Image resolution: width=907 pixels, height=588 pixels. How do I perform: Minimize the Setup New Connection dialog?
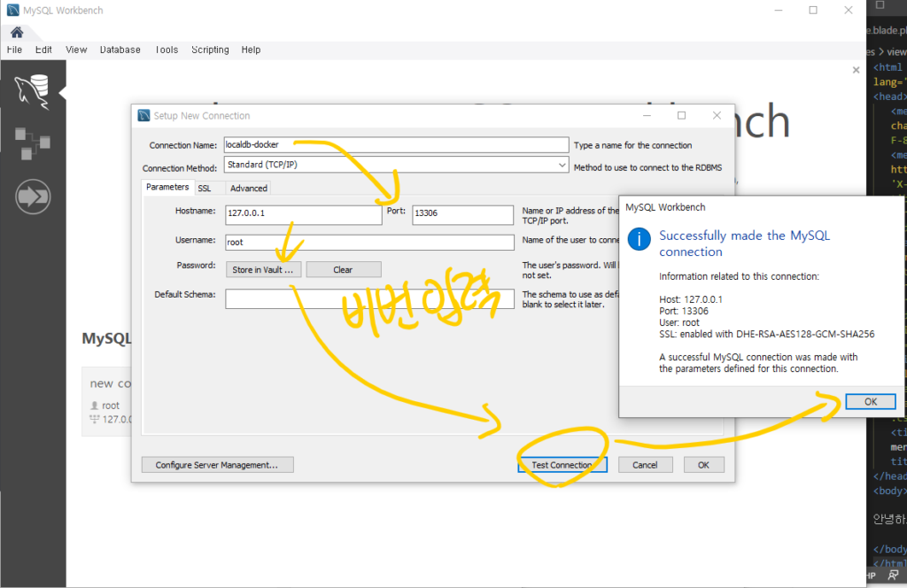(647, 116)
